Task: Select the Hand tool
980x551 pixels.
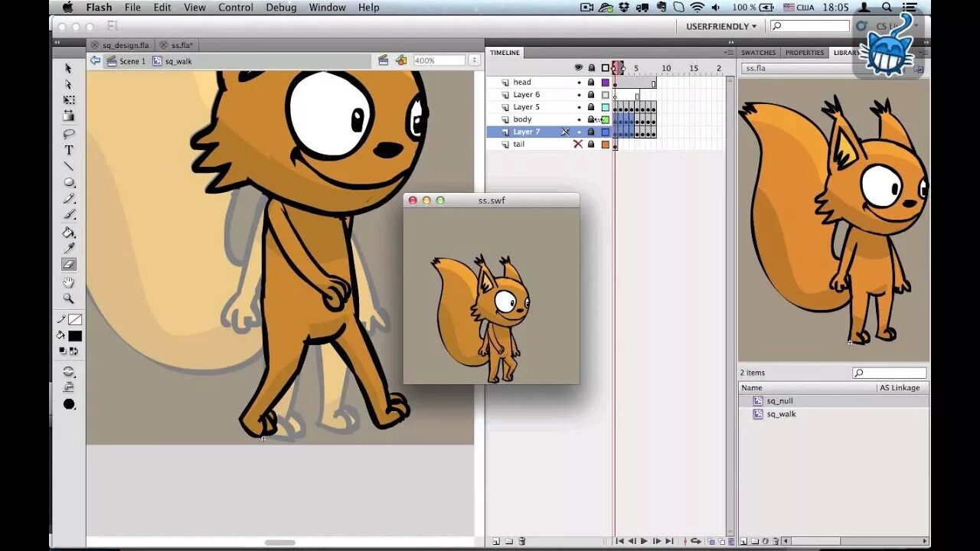Action: click(69, 282)
